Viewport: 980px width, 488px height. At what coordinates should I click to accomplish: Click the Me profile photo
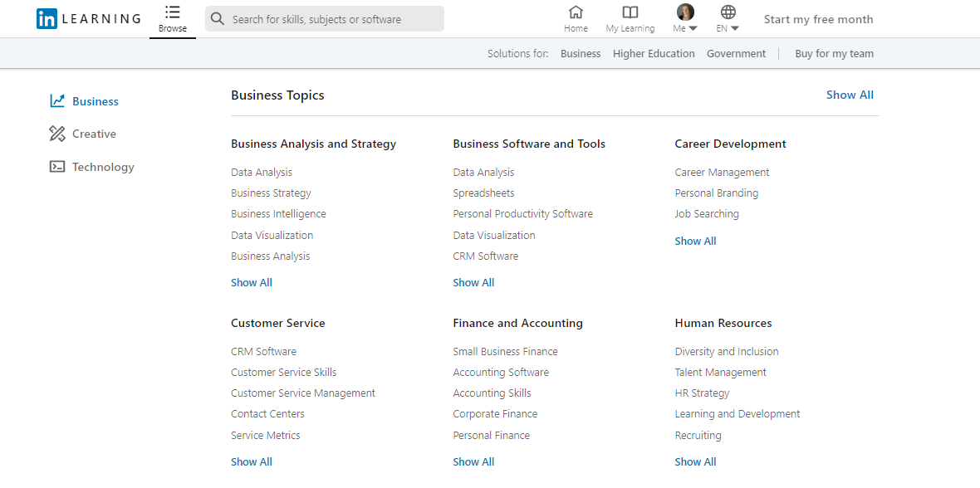[x=685, y=12]
